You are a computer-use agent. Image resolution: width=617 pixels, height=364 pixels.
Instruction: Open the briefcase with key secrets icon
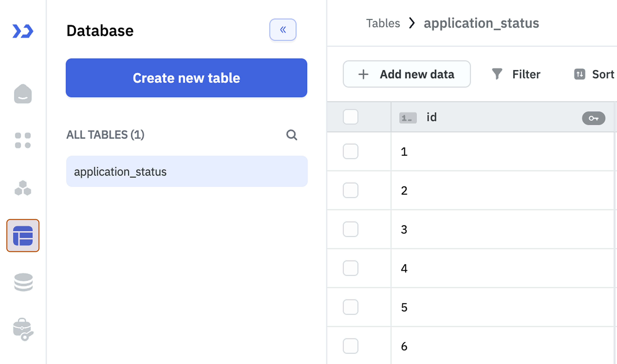pos(23,329)
